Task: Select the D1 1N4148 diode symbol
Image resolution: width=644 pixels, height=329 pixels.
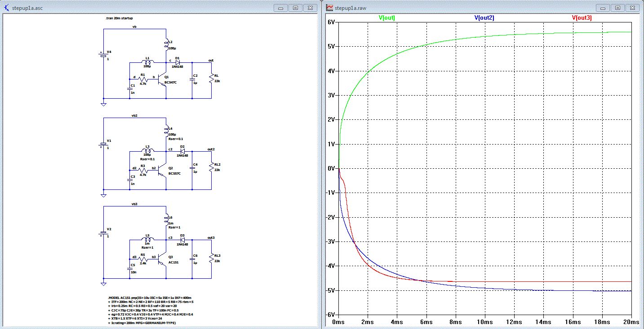Action: [178, 62]
